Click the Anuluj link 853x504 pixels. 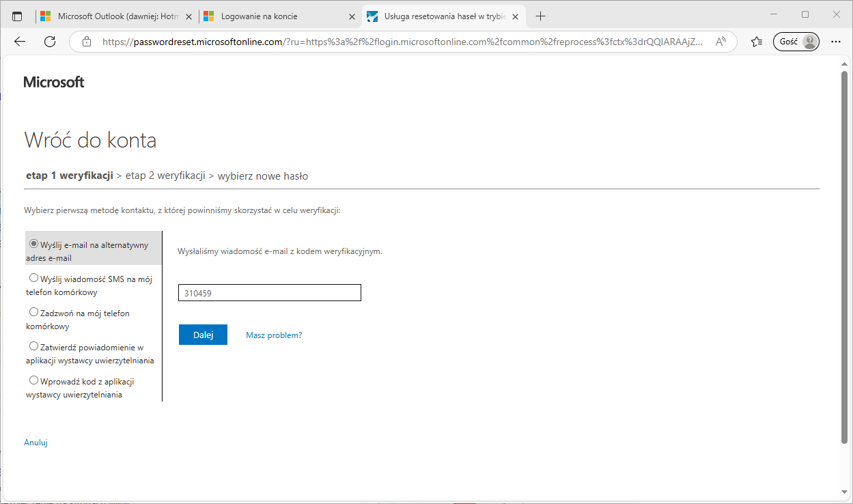pyautogui.click(x=36, y=443)
